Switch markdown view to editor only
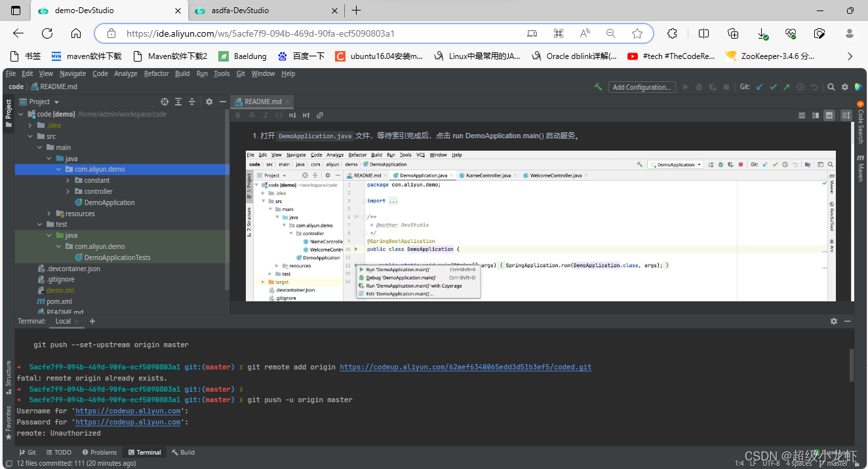 (802, 115)
